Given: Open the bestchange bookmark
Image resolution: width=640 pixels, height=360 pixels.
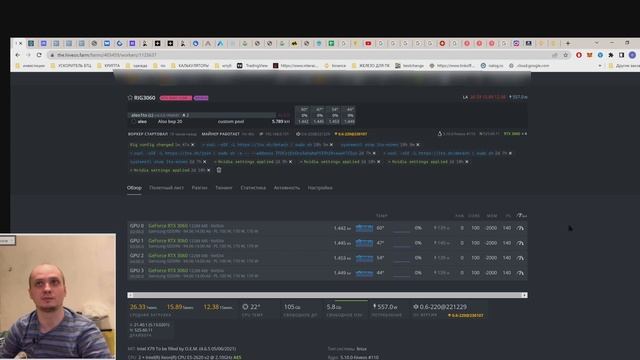Looking at the screenshot, I should coord(409,65).
